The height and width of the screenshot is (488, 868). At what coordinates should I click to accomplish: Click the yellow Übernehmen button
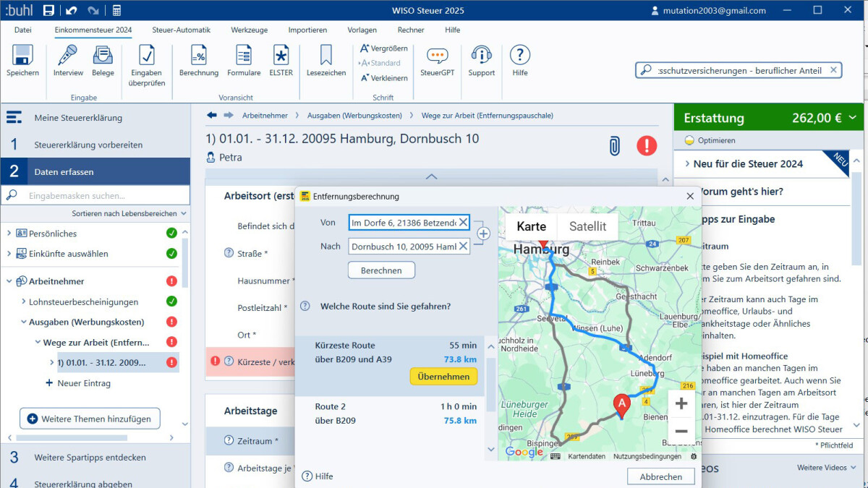point(443,376)
